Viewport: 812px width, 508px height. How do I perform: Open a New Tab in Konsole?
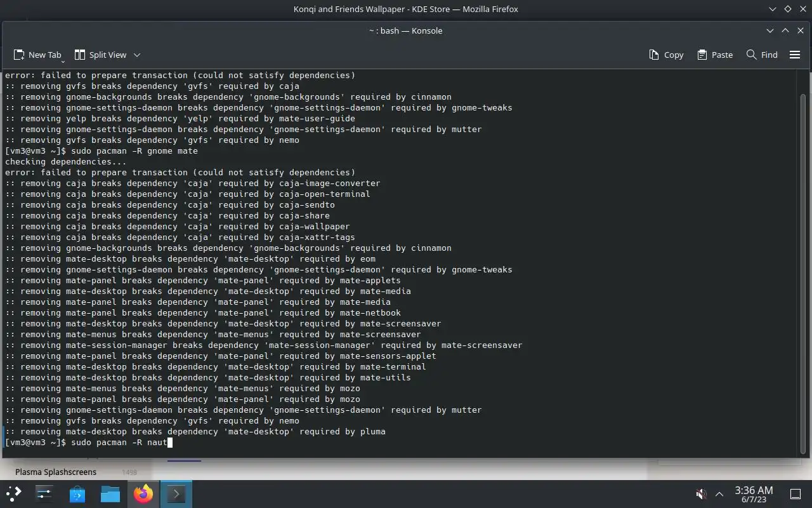point(37,55)
